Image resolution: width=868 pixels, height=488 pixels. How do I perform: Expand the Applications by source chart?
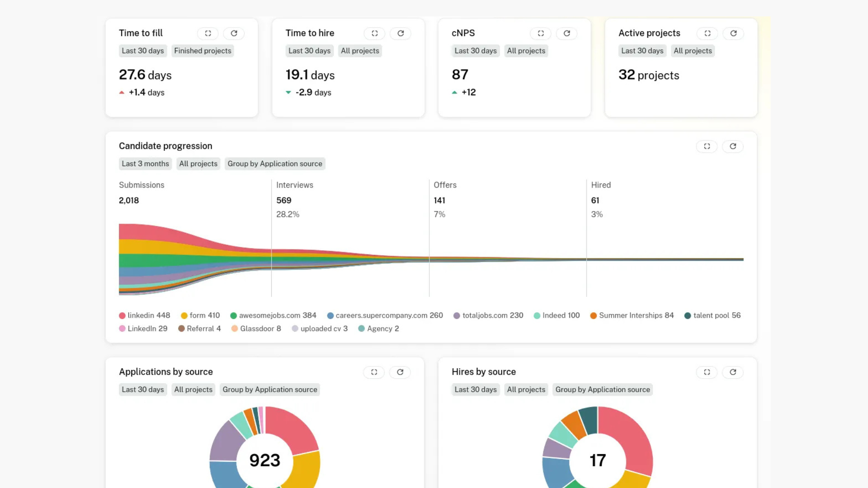click(x=374, y=372)
